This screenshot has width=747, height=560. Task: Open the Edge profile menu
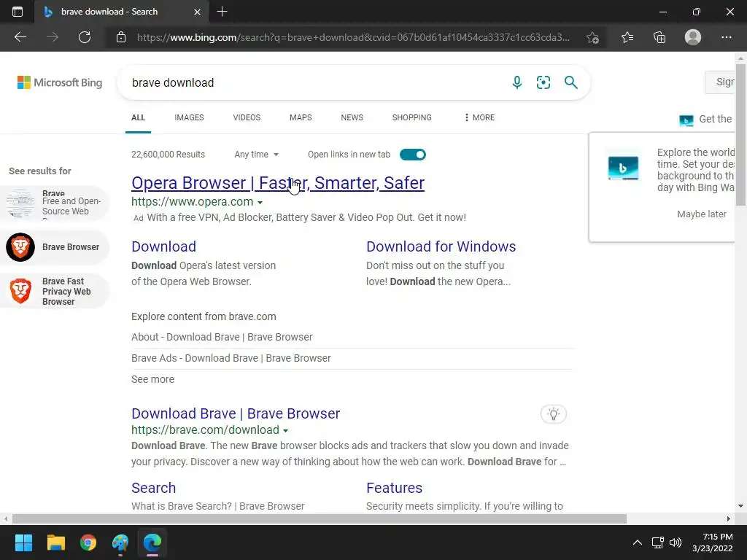(x=693, y=37)
